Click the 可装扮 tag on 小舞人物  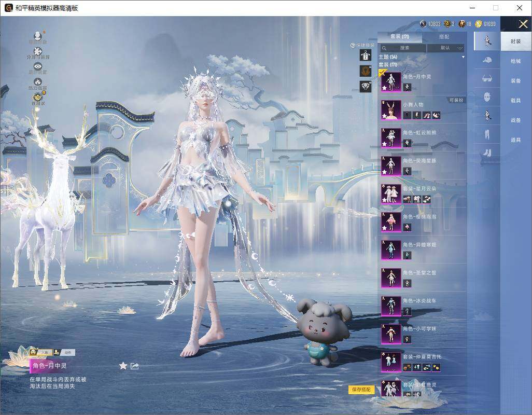pyautogui.click(x=456, y=100)
